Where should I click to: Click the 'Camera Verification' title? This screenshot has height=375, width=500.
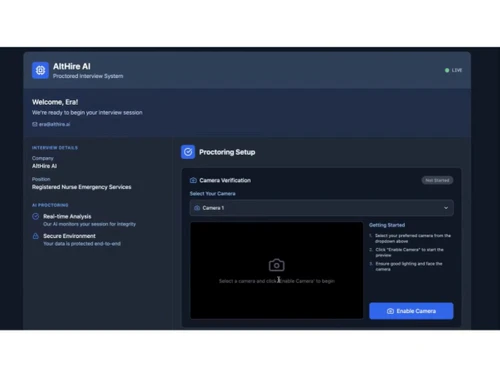[x=225, y=180]
